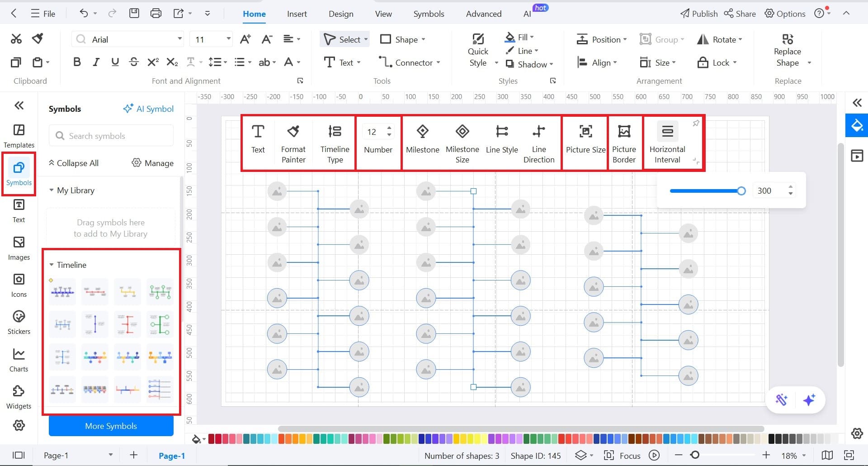Viewport: 868px width, 466px height.
Task: Click the Subscript icon
Action: pyautogui.click(x=172, y=62)
